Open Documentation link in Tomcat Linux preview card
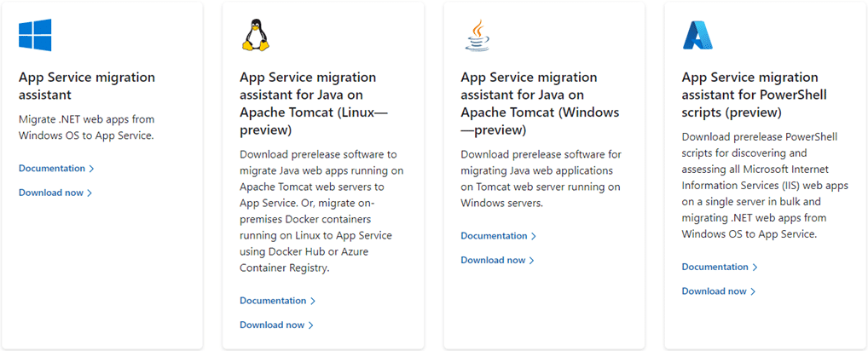 pyautogui.click(x=277, y=301)
